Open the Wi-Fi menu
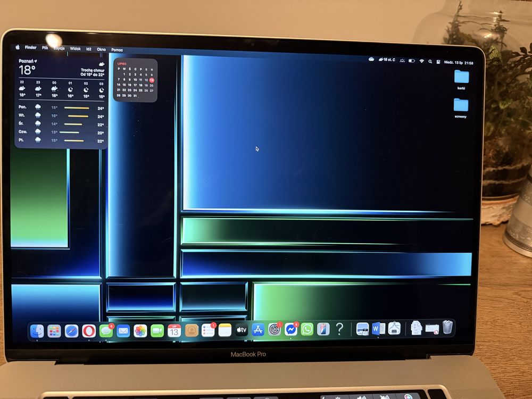The width and height of the screenshot is (532, 399). coord(421,61)
